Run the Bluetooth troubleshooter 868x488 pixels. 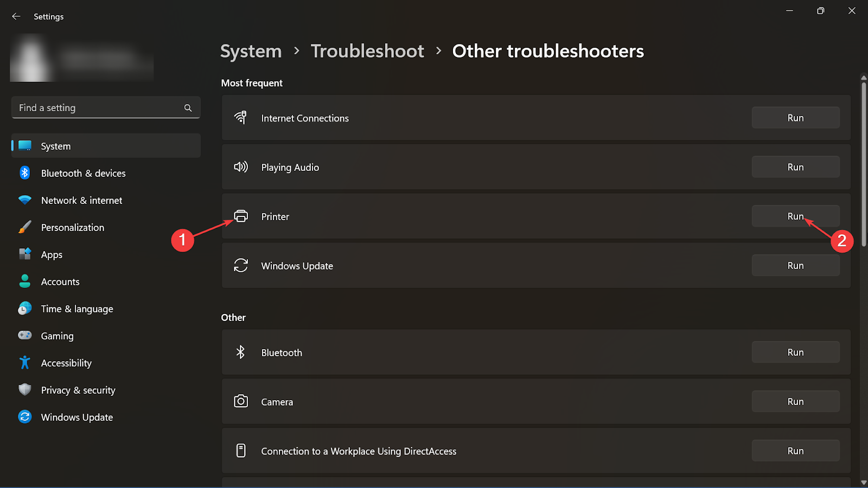click(796, 352)
